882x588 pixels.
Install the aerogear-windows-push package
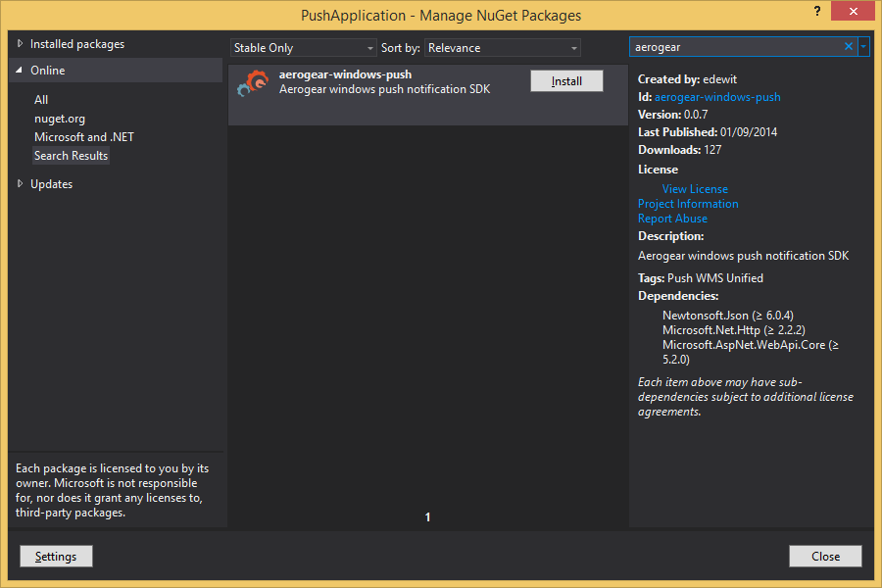coord(566,80)
